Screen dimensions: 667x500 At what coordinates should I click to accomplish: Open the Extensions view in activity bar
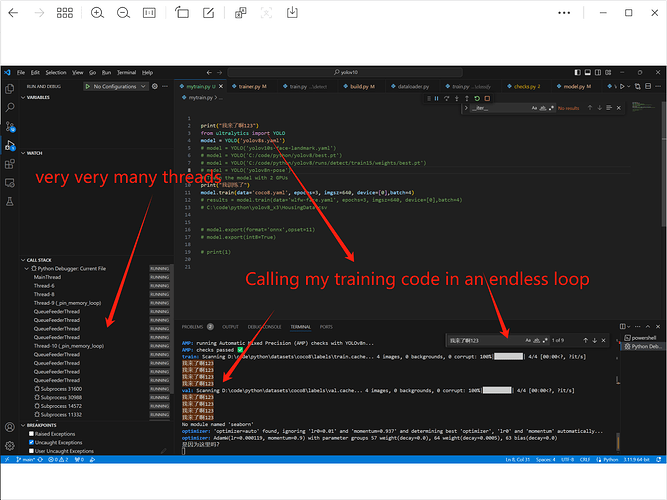coord(9,164)
